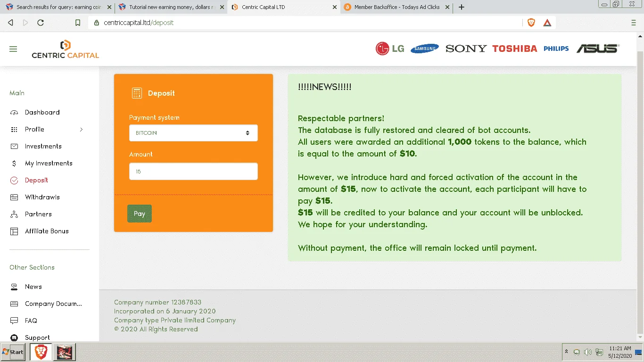The height and width of the screenshot is (362, 644).
Task: Expand the Profile submenu chevron
Action: pyautogui.click(x=81, y=130)
